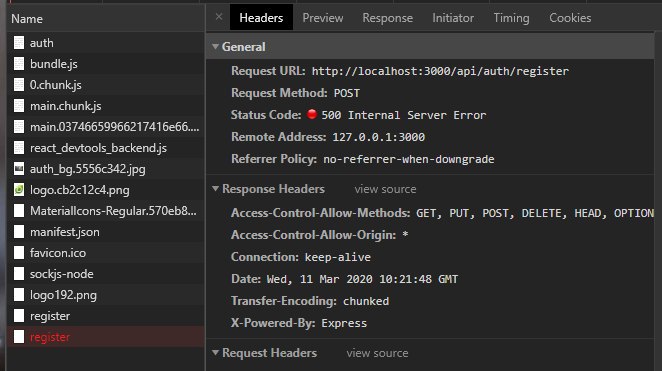The width and height of the screenshot is (662, 371).
Task: Select the bundle.js request
Action: point(106,64)
